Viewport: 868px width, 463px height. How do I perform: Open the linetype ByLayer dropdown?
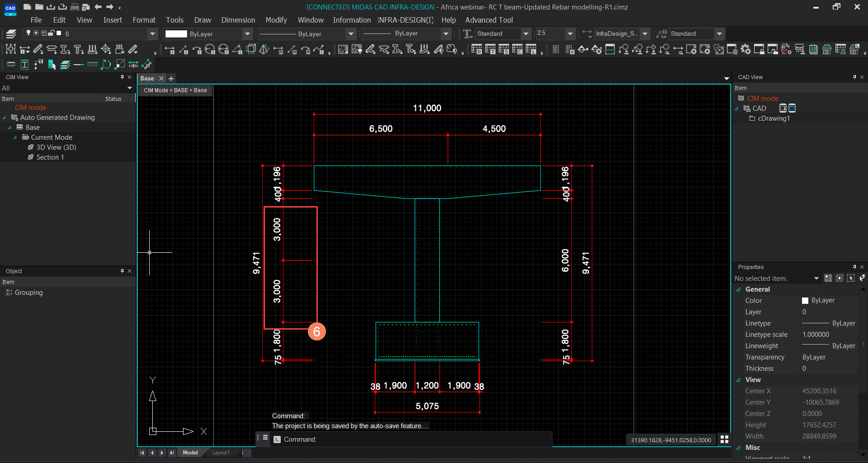(x=351, y=34)
